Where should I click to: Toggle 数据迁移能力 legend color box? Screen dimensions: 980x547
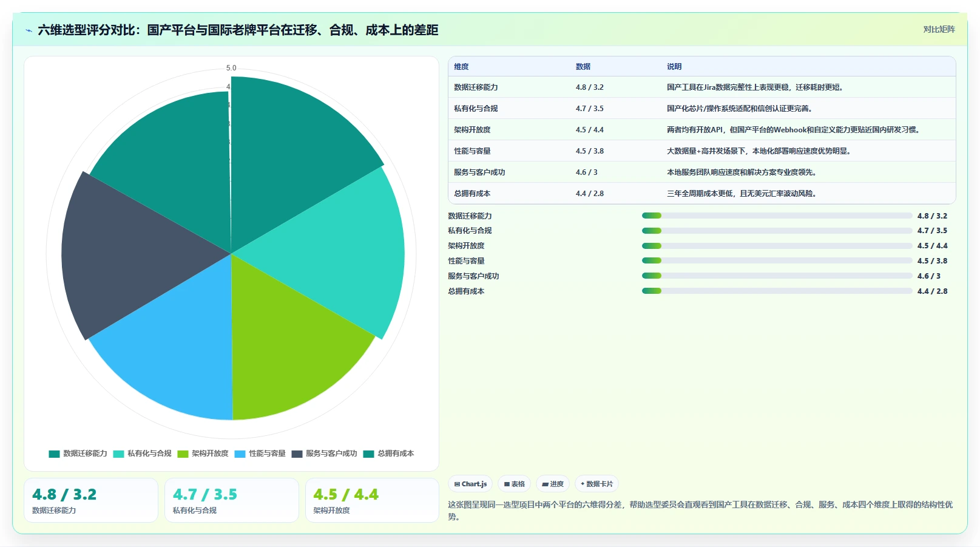point(54,454)
